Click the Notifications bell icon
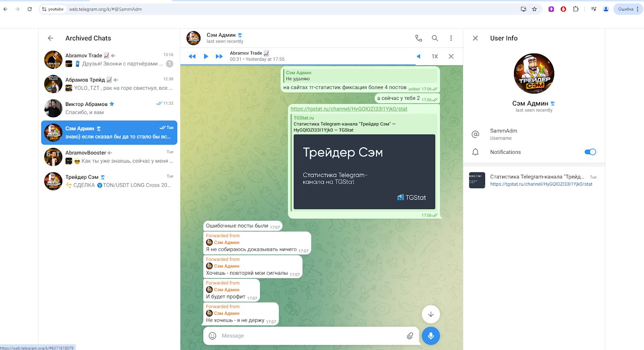Viewport: 644px width, 350px height. click(x=475, y=152)
